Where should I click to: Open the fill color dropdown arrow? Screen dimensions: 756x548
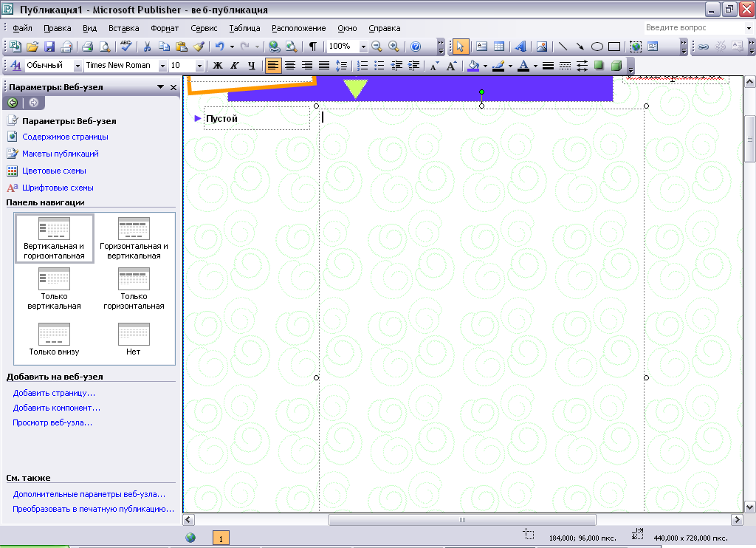click(485, 66)
